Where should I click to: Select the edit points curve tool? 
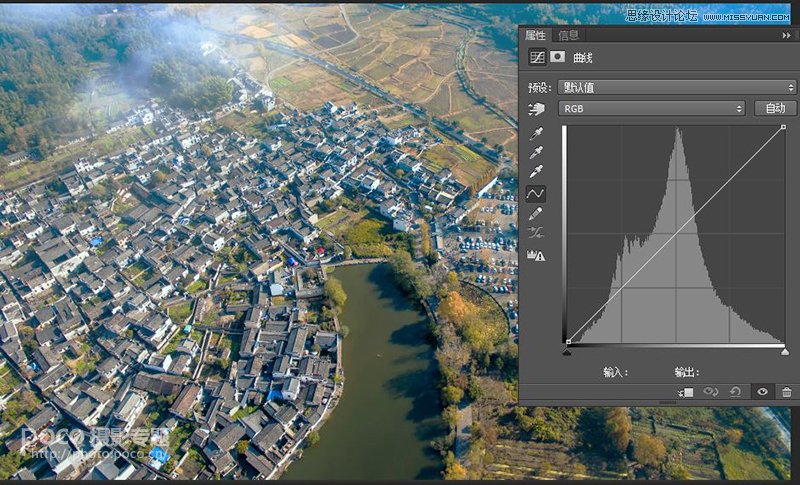coord(536,194)
